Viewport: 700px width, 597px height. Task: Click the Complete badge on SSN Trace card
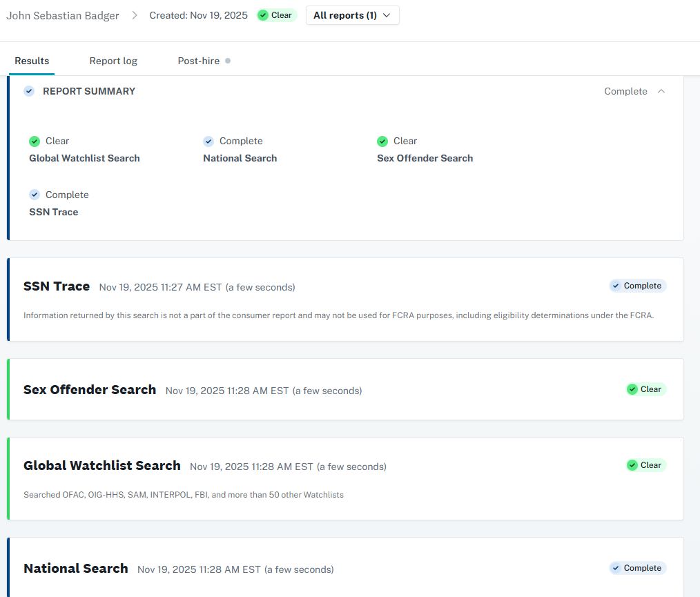(637, 286)
